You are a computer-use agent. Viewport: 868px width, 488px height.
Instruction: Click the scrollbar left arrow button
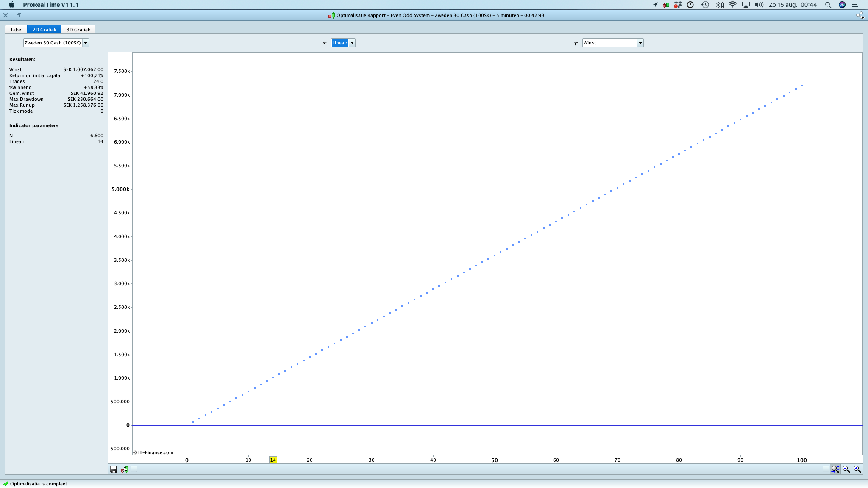coord(134,469)
